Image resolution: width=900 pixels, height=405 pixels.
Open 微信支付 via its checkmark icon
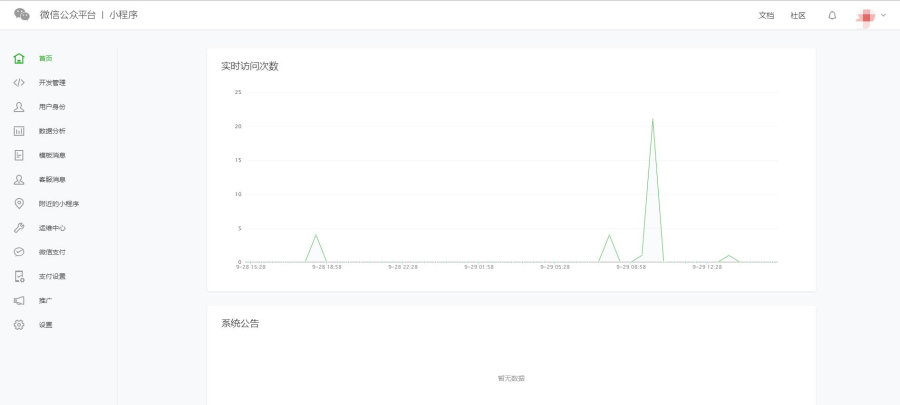(19, 252)
